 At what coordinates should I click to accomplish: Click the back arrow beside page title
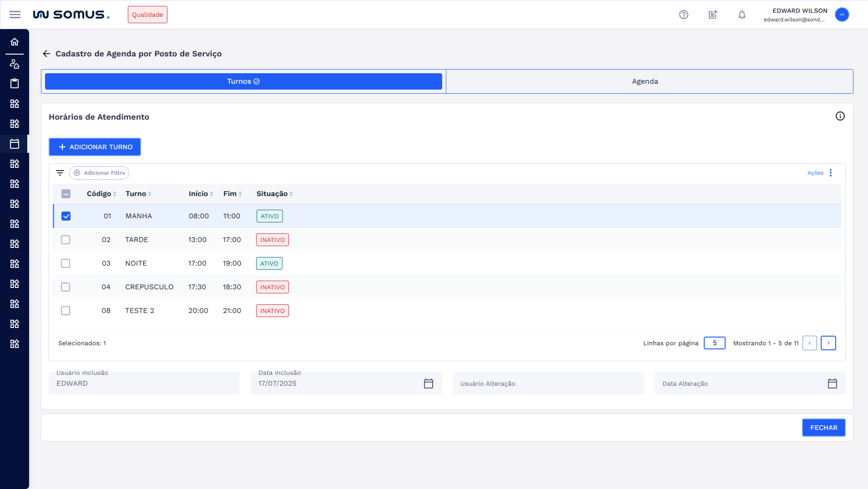46,54
